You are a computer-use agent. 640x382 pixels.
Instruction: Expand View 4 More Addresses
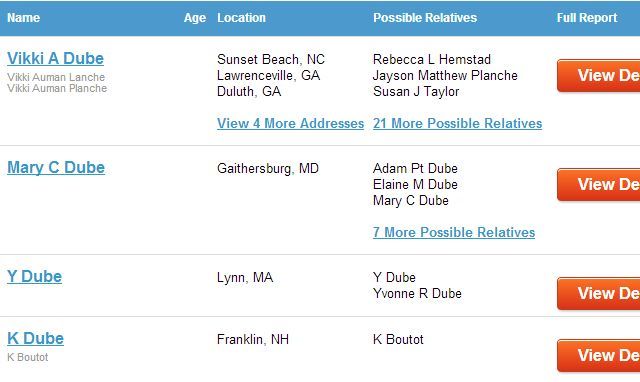tap(290, 123)
